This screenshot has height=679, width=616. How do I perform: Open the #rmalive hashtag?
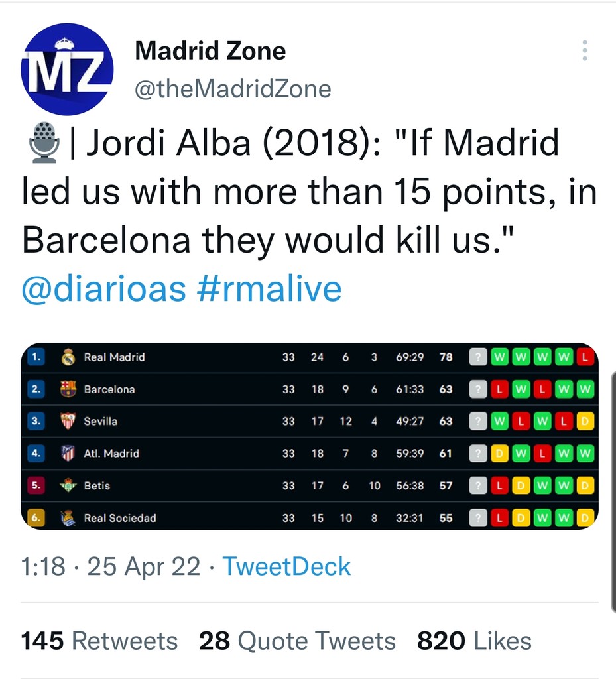pyautogui.click(x=269, y=289)
